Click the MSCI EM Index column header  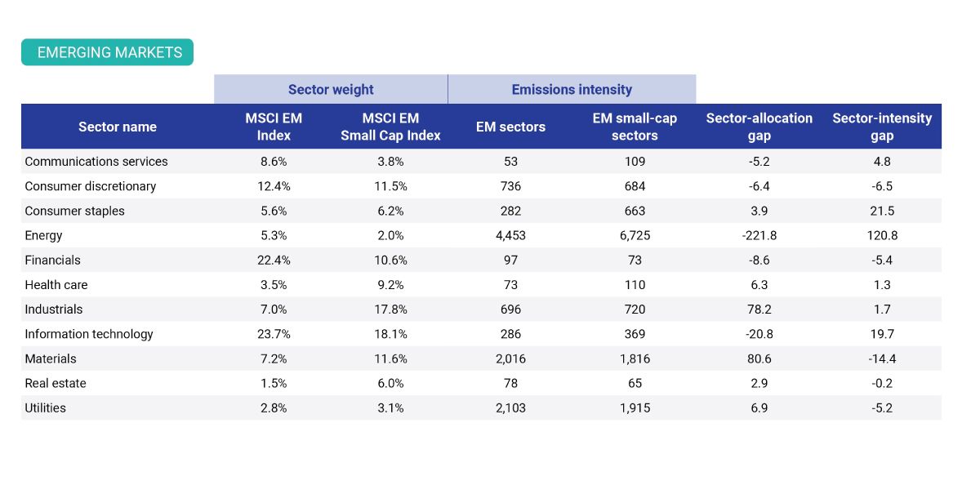[274, 127]
